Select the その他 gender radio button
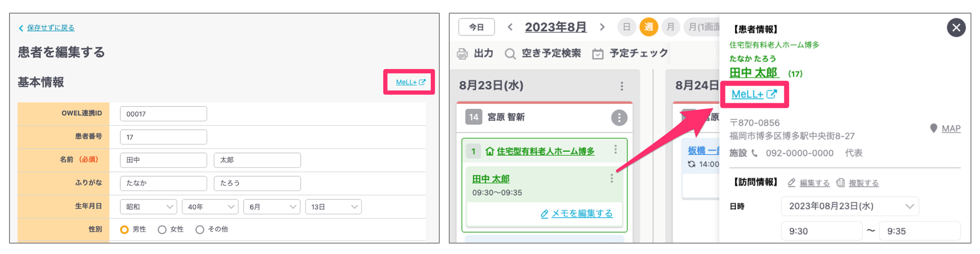980x254 pixels. [200, 230]
